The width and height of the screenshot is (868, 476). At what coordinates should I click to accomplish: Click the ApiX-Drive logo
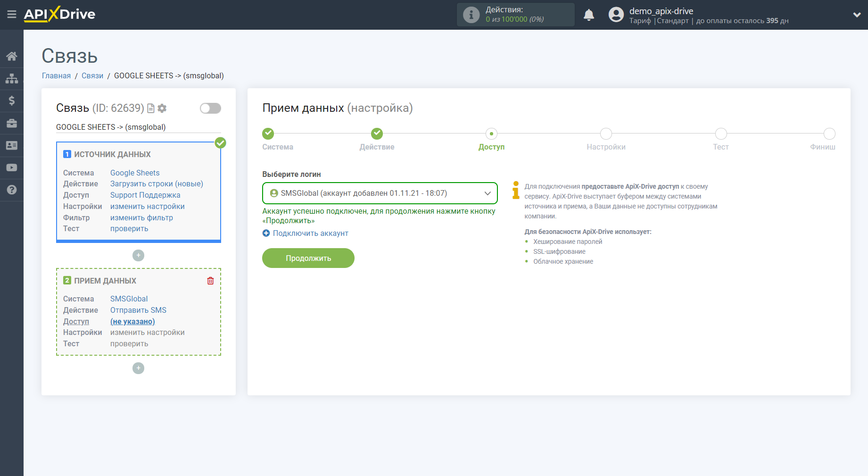click(x=59, y=14)
